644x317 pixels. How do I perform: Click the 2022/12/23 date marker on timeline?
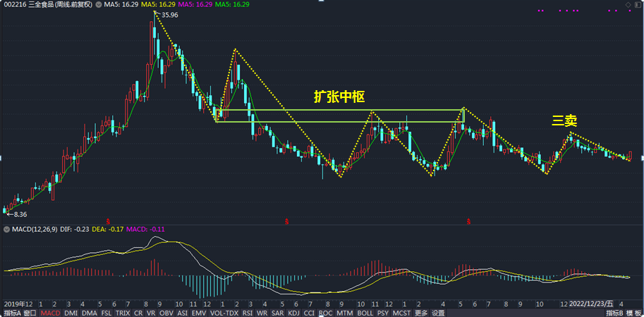(591, 304)
